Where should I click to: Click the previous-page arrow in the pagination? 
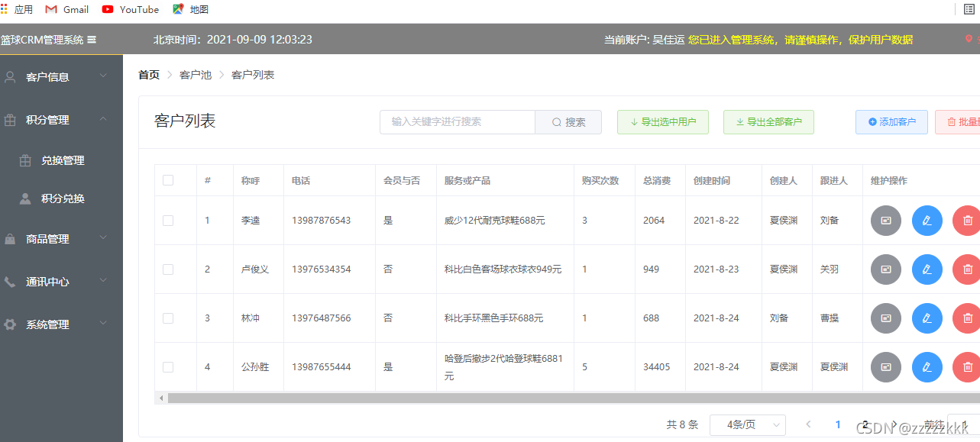(809, 424)
